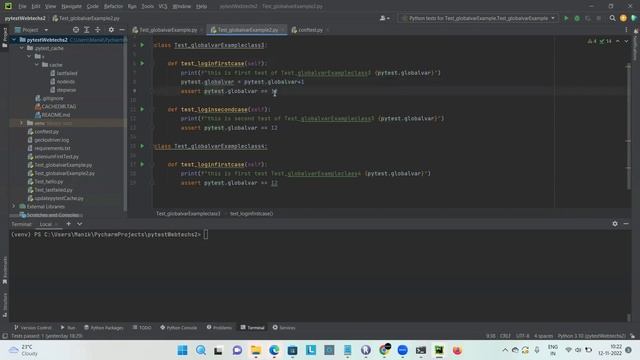Hide the Terminal tool window
The height and width of the screenshot is (360, 640).
pos(626,224)
